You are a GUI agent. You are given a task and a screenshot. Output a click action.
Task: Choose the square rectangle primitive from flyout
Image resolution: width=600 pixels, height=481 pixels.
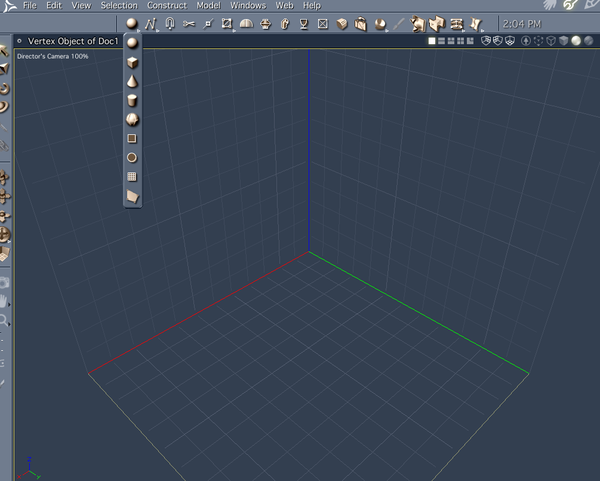click(132, 138)
